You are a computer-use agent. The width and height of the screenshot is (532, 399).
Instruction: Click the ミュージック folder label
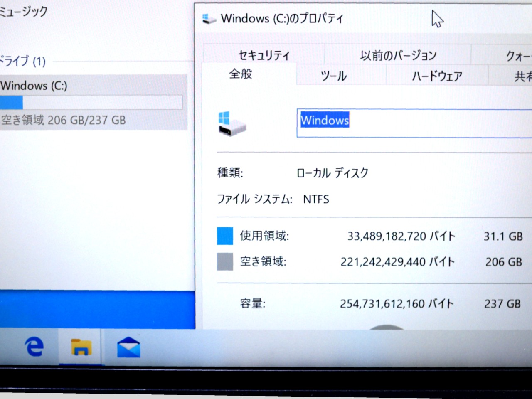tap(23, 11)
